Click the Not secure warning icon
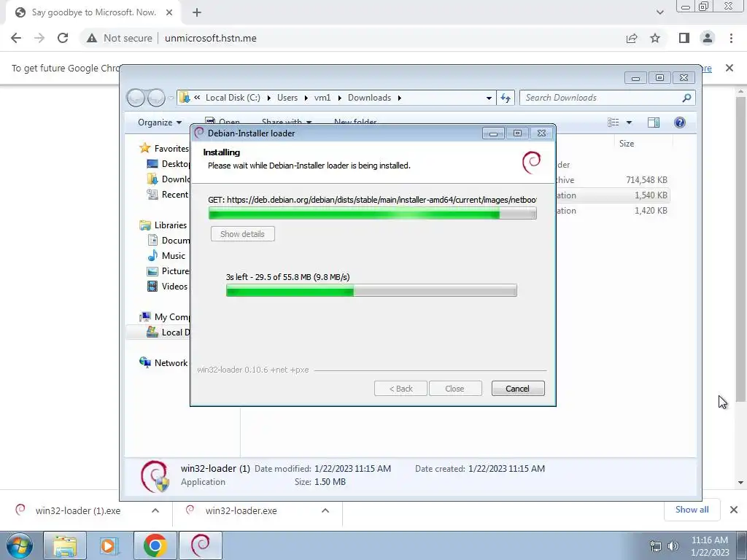The height and width of the screenshot is (560, 747). pos(92,38)
